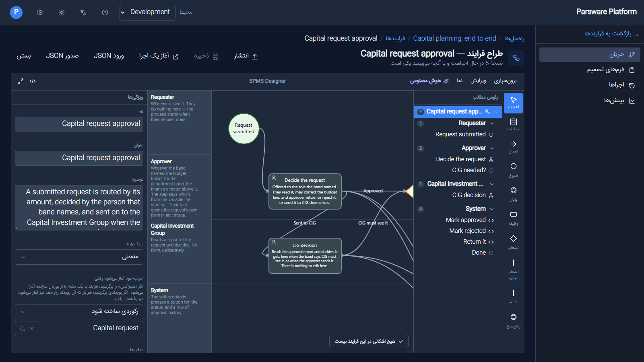This screenshot has height=362, width=644.
Task: Pick the وظیفه task shape tool
Action: [x=513, y=218]
